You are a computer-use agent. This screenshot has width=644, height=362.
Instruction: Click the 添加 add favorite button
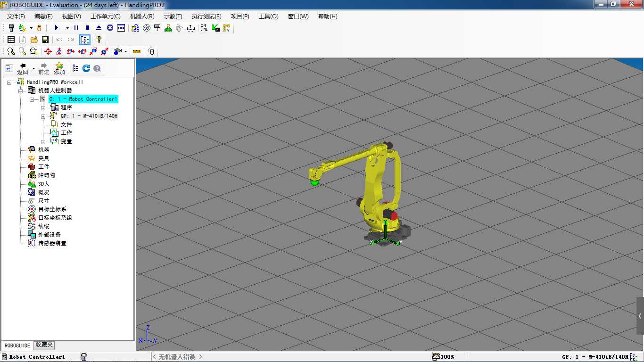(x=59, y=69)
